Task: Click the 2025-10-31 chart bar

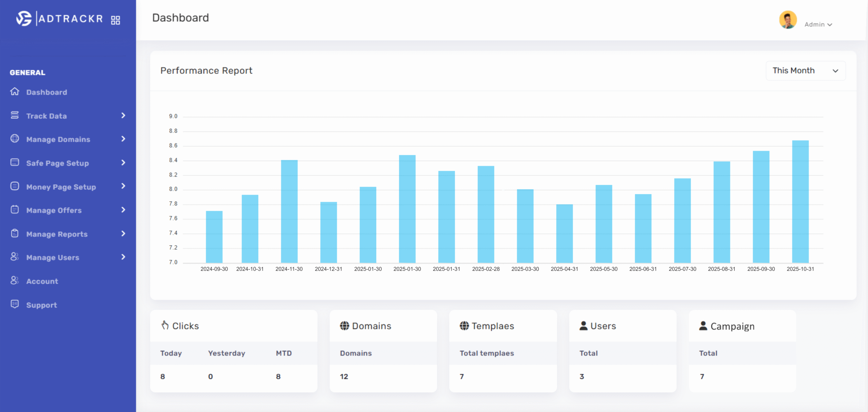Action: click(800, 201)
